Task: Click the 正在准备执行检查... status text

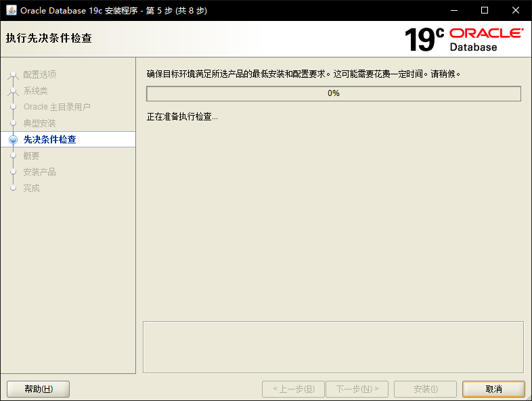Action: [x=182, y=117]
